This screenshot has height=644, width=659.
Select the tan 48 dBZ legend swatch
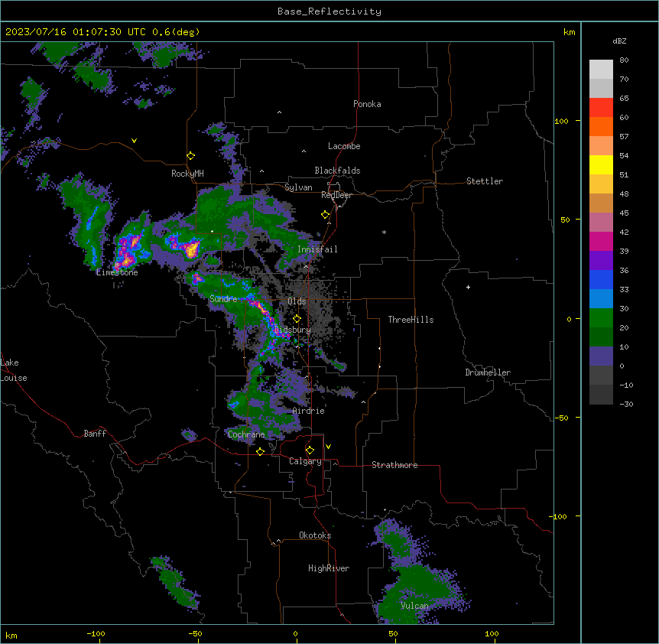click(601, 203)
